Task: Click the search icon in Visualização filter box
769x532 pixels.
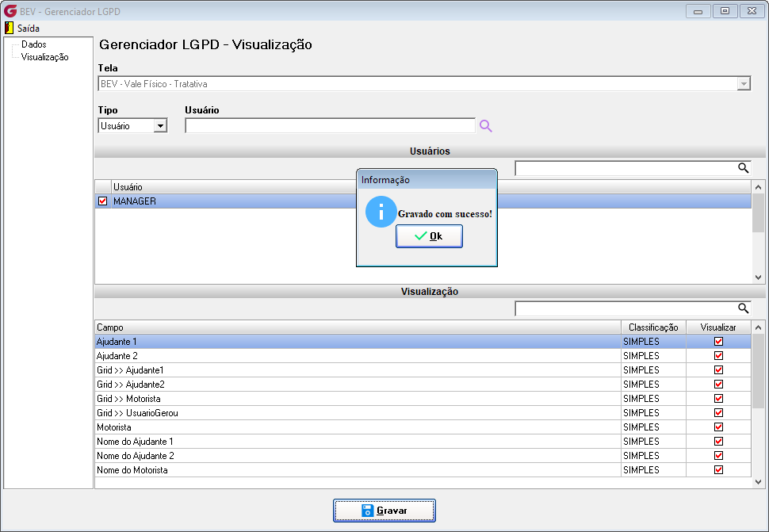Action: (x=743, y=308)
